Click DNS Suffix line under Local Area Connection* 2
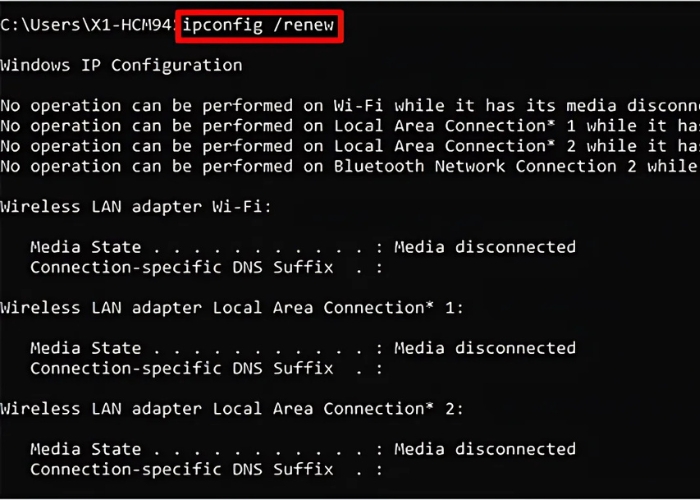The width and height of the screenshot is (700, 500). 181,469
